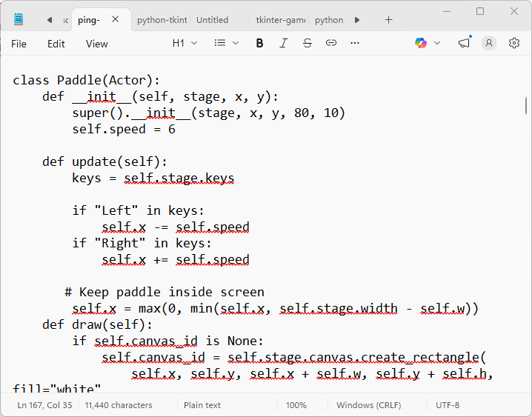This screenshot has height=417, width=532.
Task: Open Notepad settings gear
Action: tap(514, 43)
